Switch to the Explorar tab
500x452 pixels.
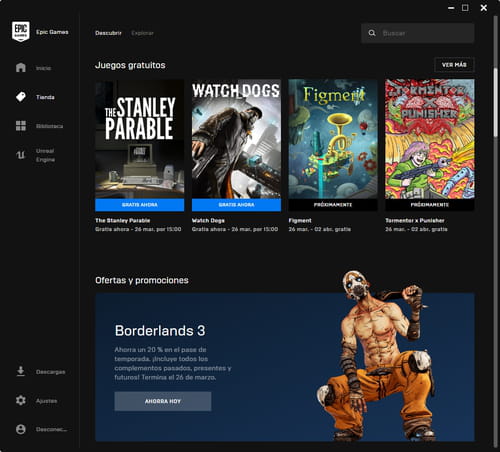(142, 33)
